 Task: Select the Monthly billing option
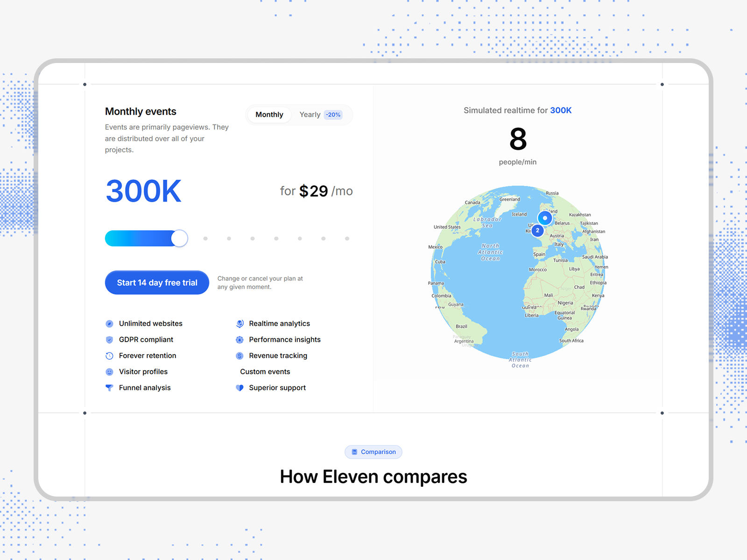click(269, 115)
